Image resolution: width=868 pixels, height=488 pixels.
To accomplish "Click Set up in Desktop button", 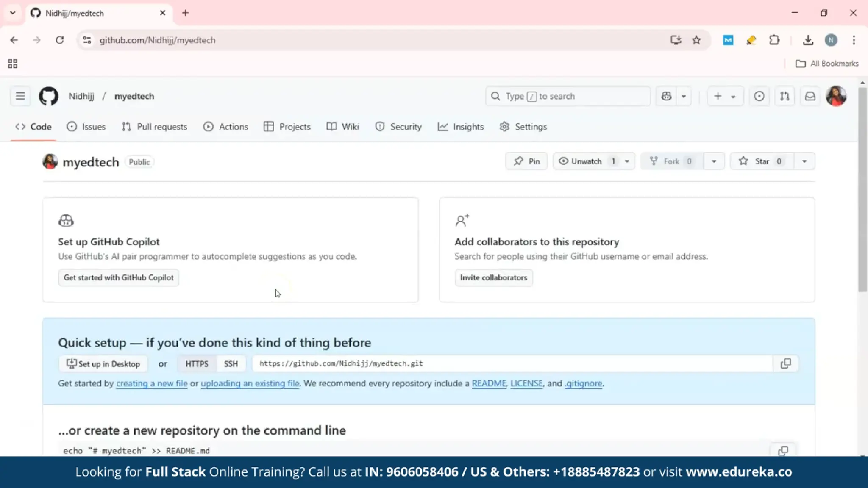I will tap(103, 364).
